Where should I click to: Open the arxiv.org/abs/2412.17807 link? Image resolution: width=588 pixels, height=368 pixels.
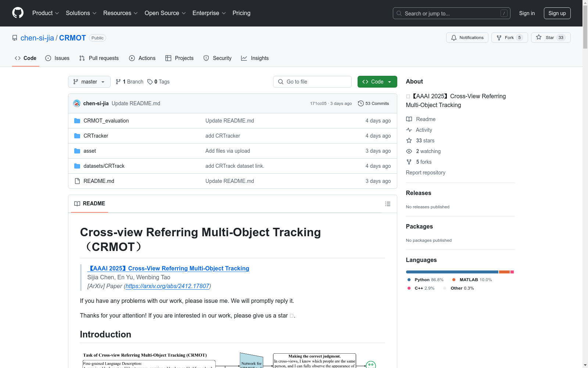pos(168,286)
